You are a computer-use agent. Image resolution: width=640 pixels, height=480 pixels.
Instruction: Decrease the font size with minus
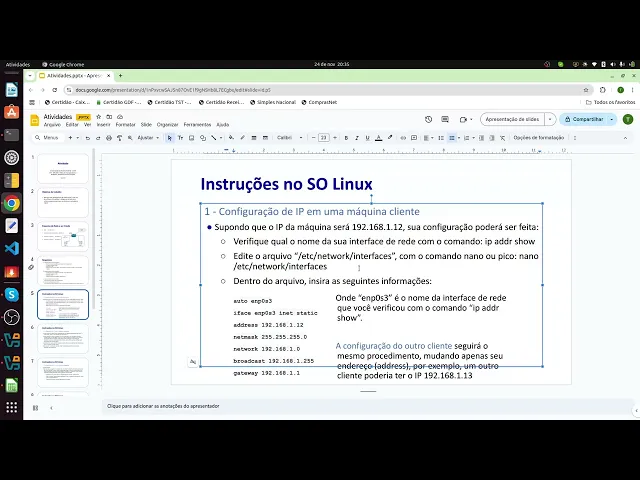pyautogui.click(x=313, y=138)
